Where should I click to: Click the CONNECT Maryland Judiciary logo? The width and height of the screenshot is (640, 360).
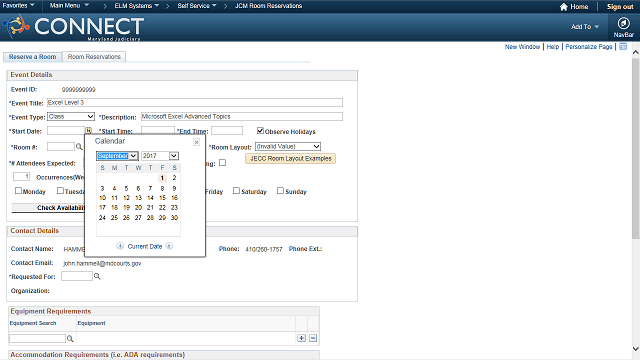[x=73, y=27]
